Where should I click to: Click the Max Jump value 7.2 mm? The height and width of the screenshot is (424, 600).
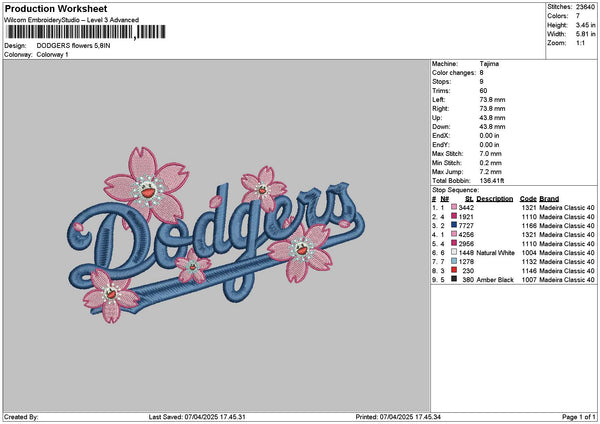(x=491, y=172)
